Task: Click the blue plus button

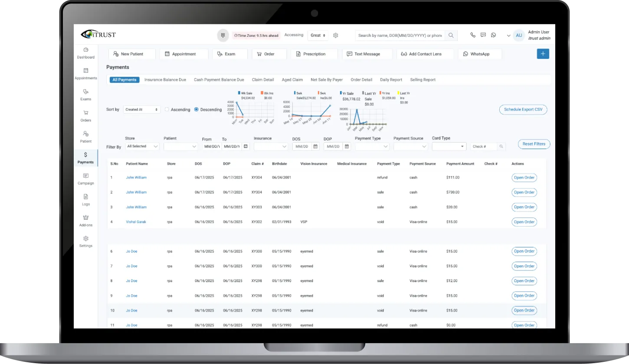Action: pos(543,54)
